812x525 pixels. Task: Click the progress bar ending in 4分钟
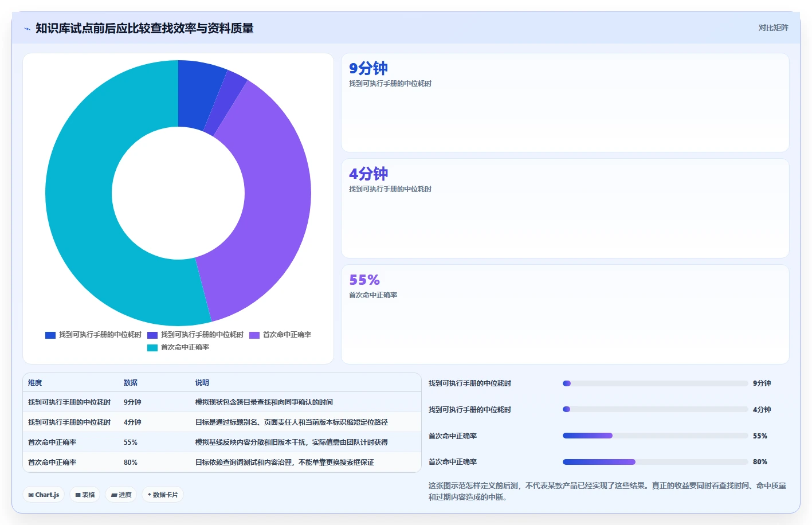point(656,409)
